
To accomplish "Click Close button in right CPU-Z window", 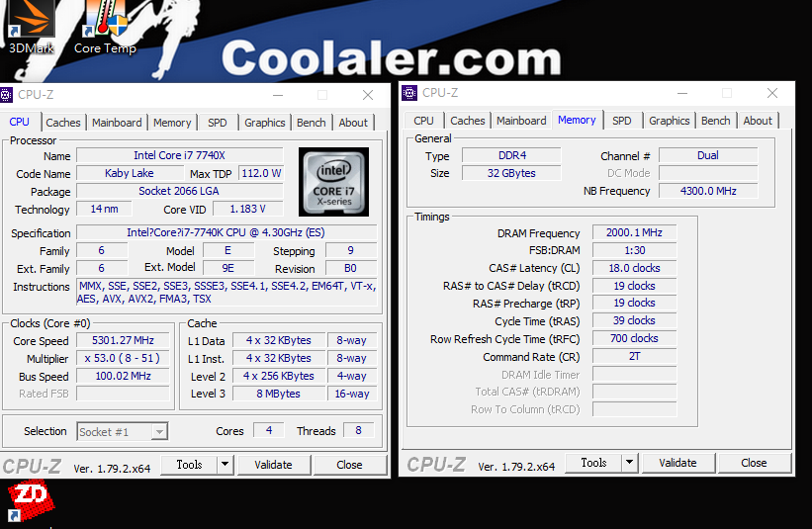I will pyautogui.click(x=754, y=462).
